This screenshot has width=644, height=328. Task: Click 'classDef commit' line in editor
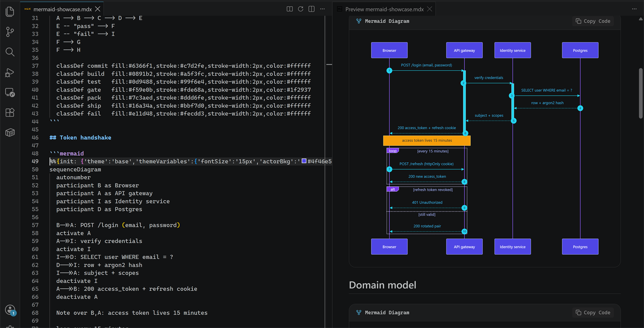[x=184, y=66]
